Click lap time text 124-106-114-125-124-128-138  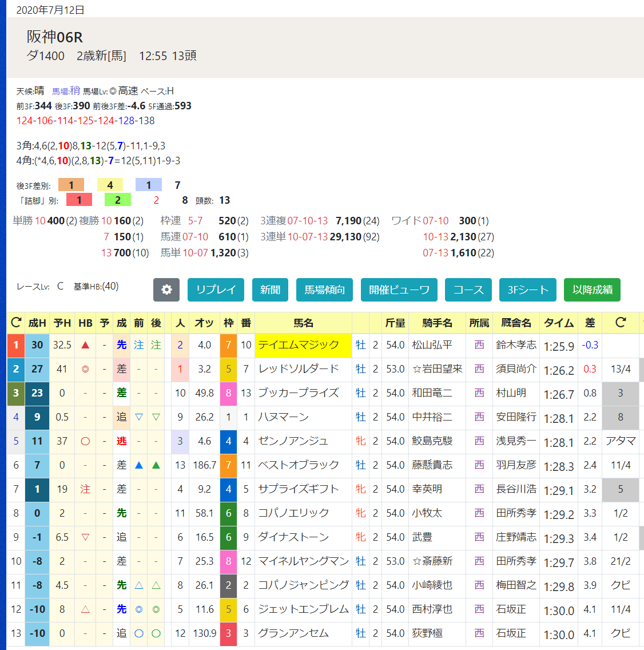85,121
